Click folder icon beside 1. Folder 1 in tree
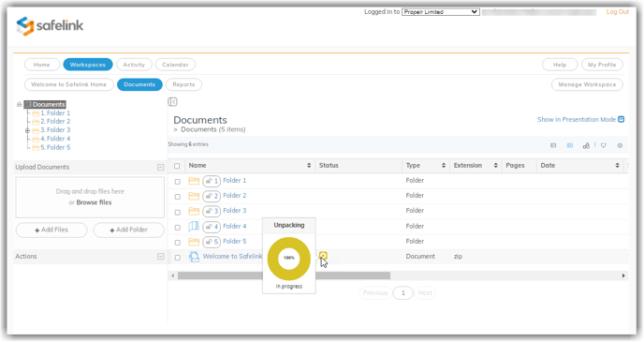The width and height of the screenshot is (644, 342). coord(36,113)
